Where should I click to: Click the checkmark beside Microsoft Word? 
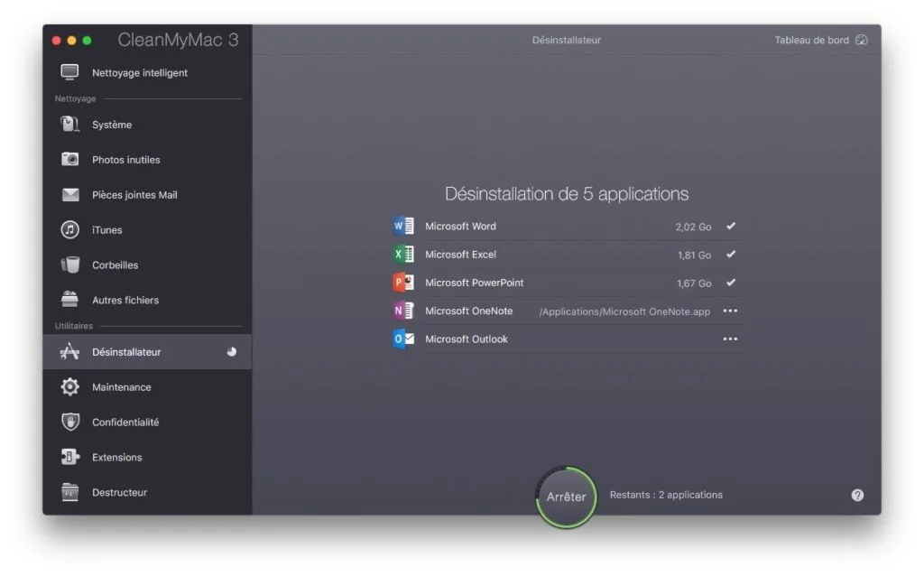(731, 226)
